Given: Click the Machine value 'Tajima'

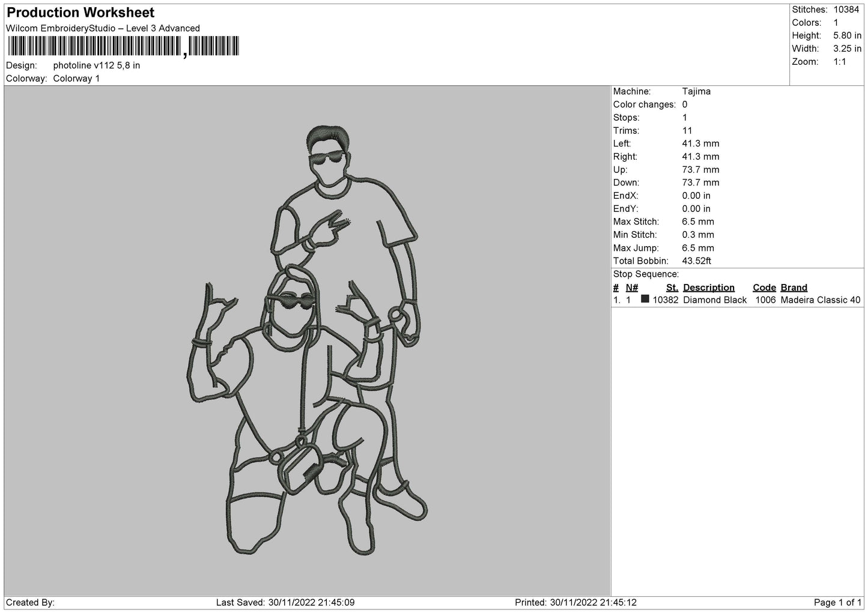Looking at the screenshot, I should point(696,92).
